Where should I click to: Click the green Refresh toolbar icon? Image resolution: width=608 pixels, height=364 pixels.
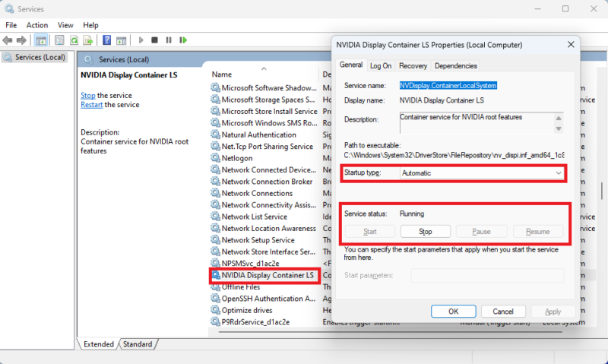[x=74, y=40]
